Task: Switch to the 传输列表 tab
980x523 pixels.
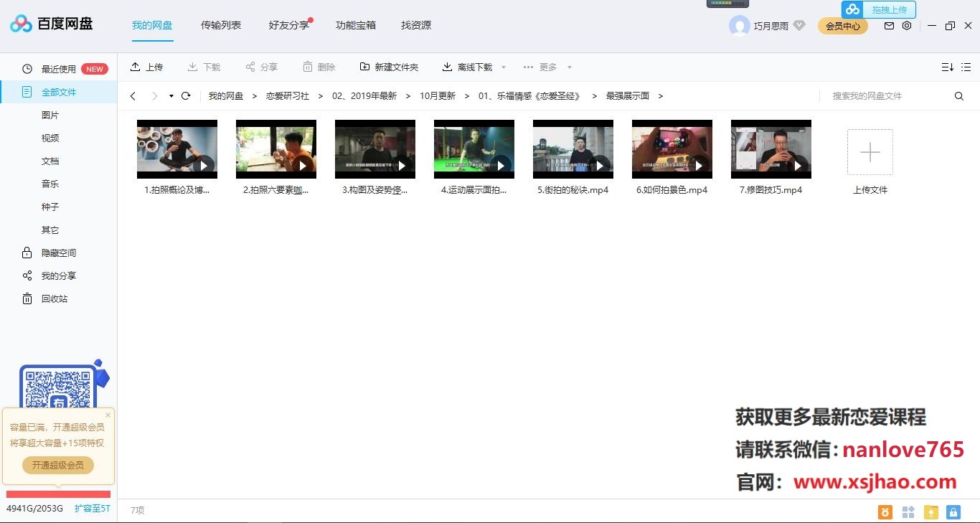Action: [x=221, y=25]
